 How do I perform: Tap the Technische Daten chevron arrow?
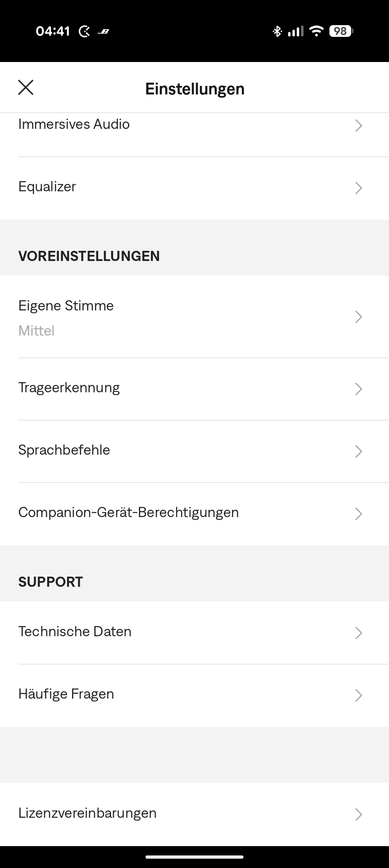[358, 633]
